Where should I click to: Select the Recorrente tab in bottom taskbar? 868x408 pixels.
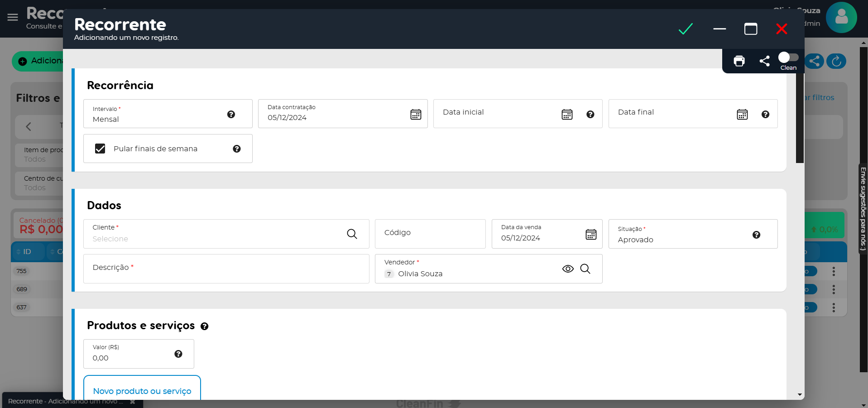point(65,401)
